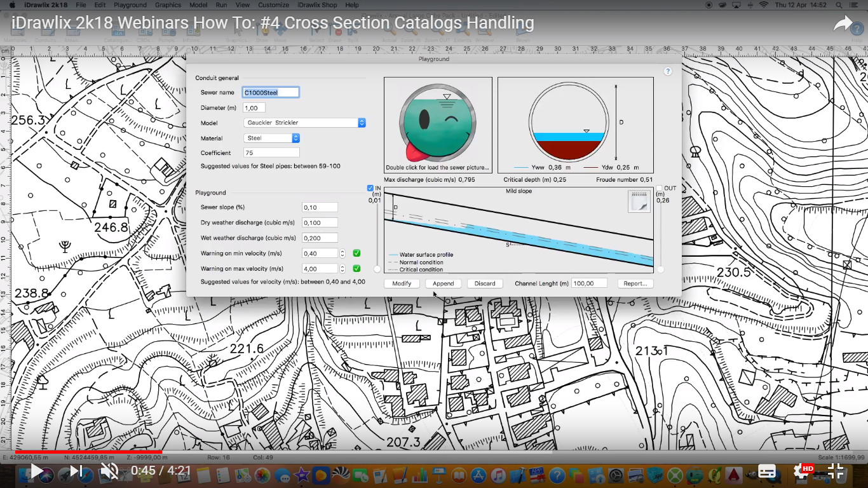
Task: Open the iDrawlix 2k18 application menu
Action: 46,5
